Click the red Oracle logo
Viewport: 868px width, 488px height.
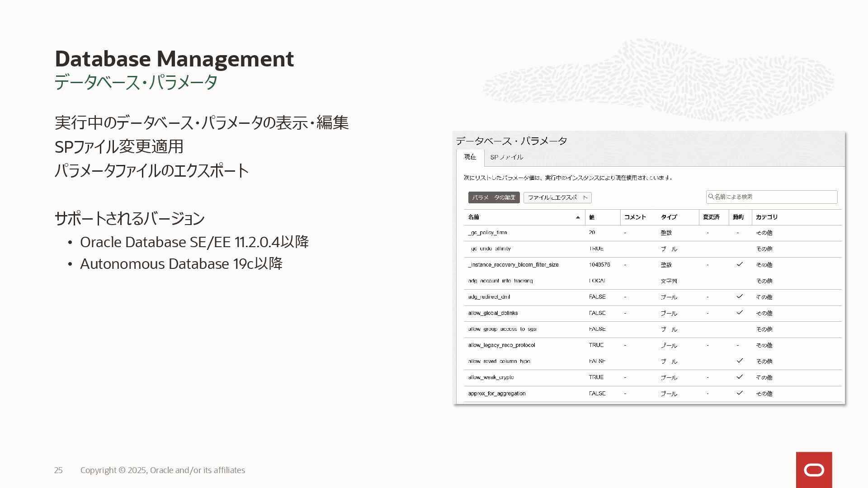point(814,470)
